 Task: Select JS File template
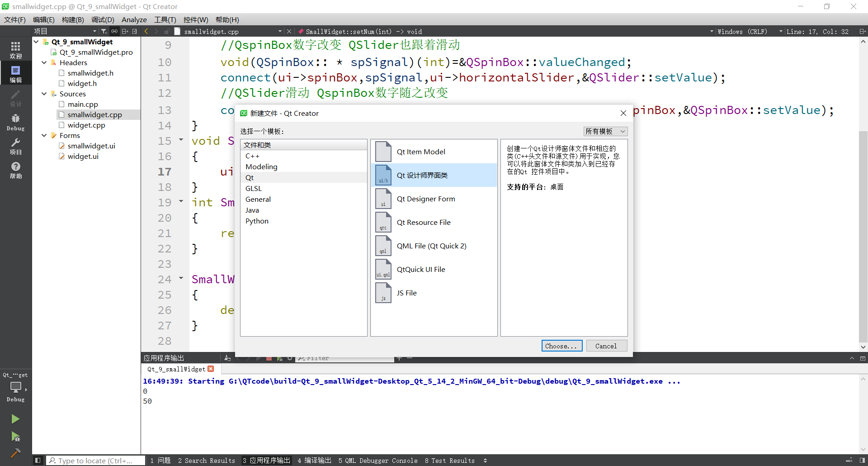(434, 293)
